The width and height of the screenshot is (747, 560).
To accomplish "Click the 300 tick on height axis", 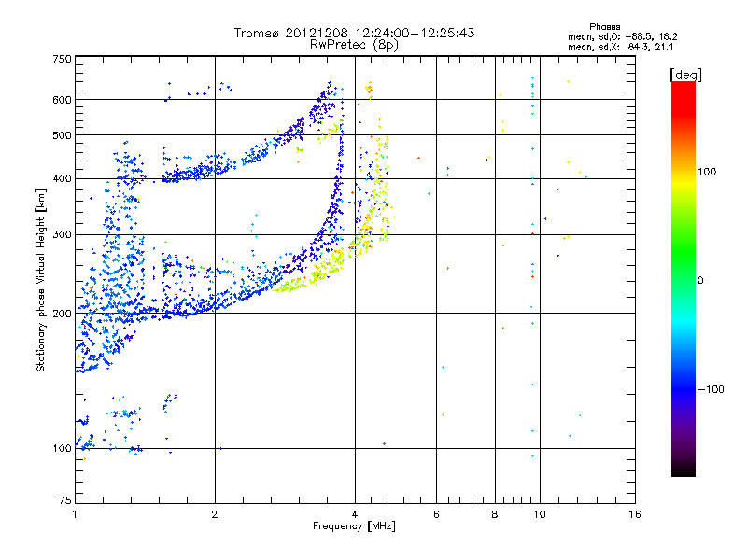I will point(62,234).
